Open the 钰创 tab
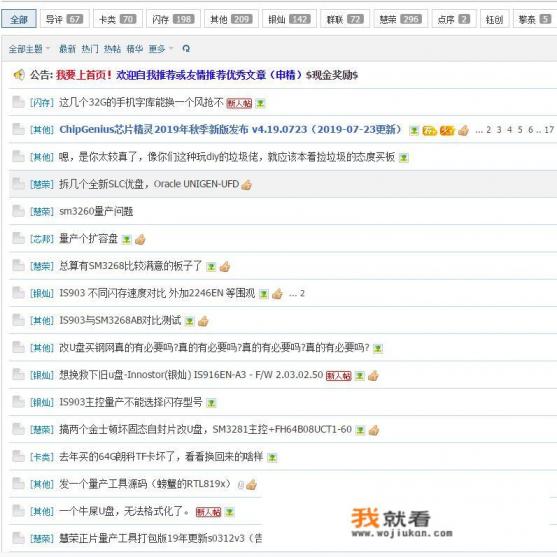The width and height of the screenshot is (557, 557). [494, 19]
